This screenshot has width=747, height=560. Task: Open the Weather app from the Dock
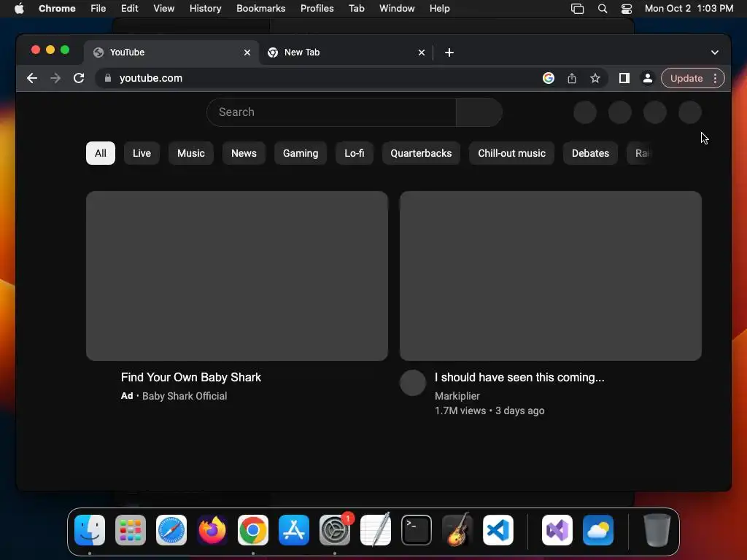pyautogui.click(x=598, y=530)
